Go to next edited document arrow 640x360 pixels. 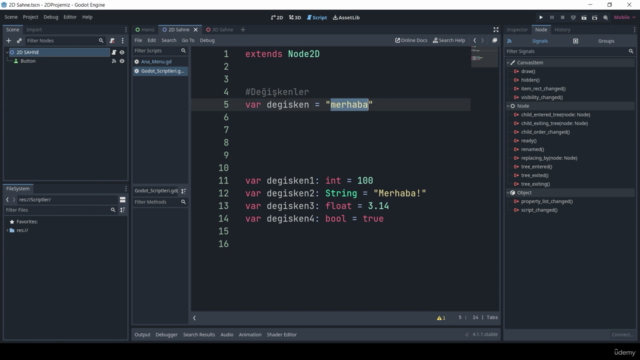pos(482,40)
